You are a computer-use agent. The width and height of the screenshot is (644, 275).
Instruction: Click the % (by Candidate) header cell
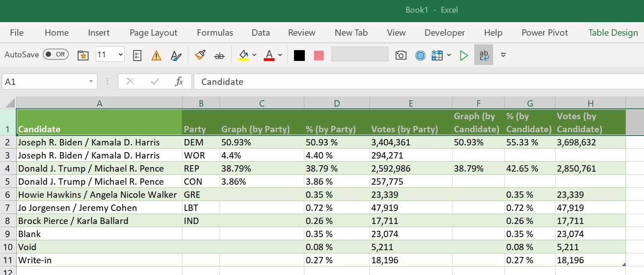(x=530, y=122)
